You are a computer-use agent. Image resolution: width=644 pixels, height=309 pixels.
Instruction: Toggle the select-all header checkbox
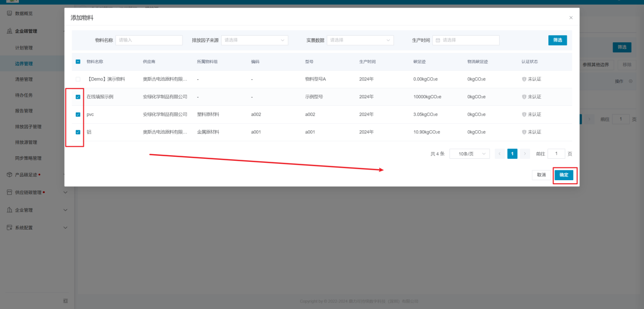78,62
